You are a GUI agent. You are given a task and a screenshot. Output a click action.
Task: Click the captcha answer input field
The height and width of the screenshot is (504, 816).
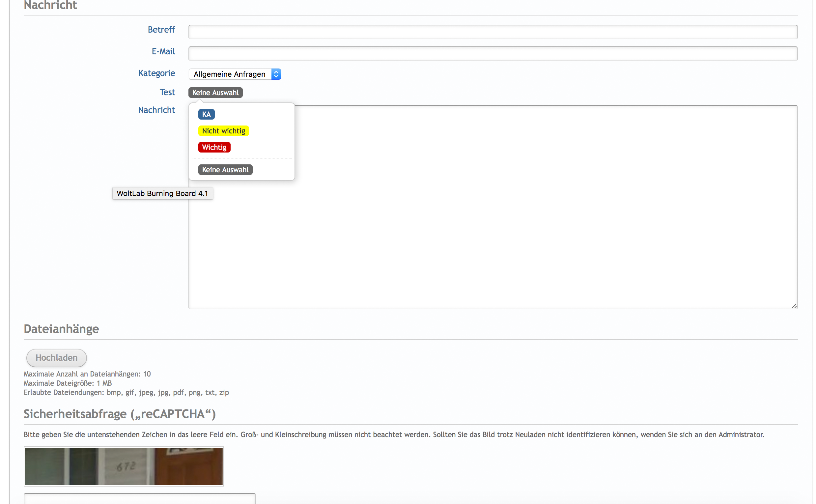click(140, 499)
